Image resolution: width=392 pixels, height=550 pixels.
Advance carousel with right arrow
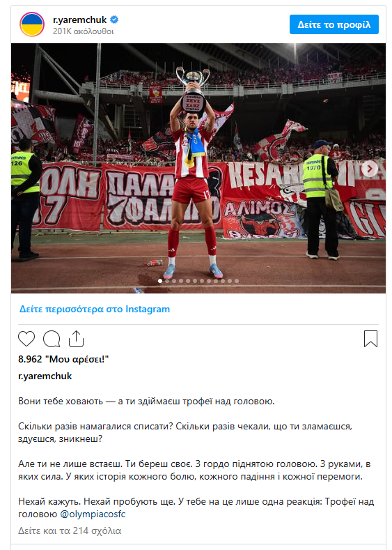[369, 169]
